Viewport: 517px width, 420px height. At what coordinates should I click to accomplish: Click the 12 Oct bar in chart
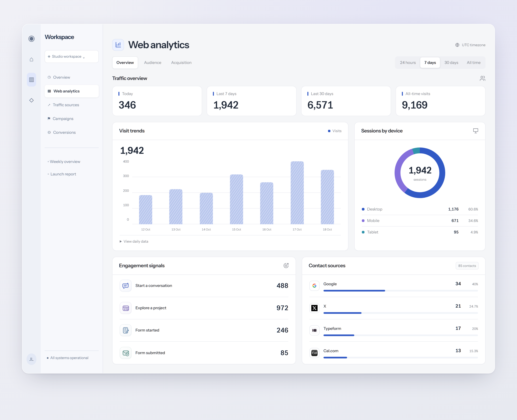[x=146, y=210]
